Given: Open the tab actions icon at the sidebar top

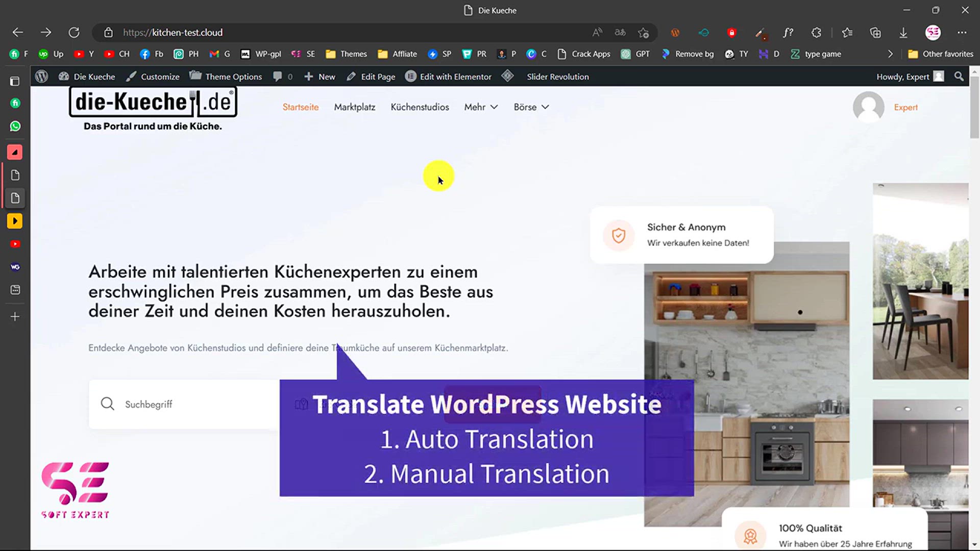Looking at the screenshot, I should click(x=15, y=81).
